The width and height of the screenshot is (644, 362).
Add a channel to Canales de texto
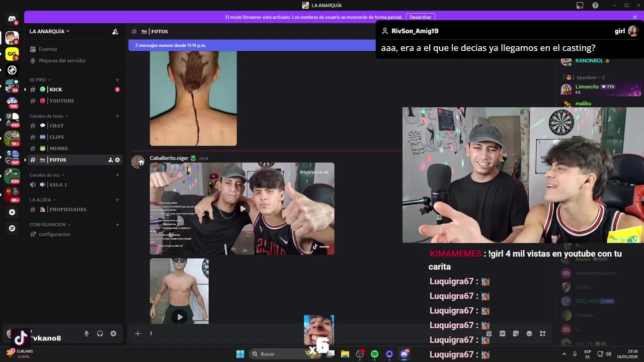[117, 116]
